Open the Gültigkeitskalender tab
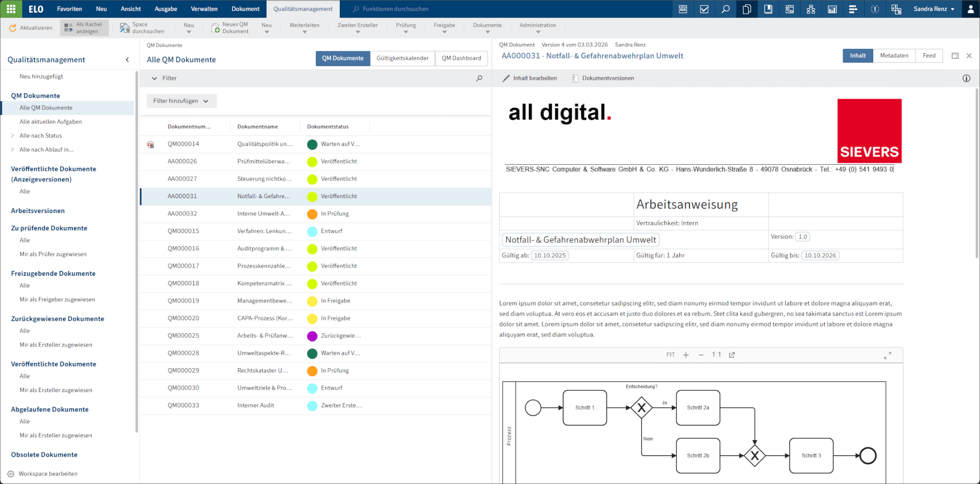Image resolution: width=980 pixels, height=484 pixels. 402,58
